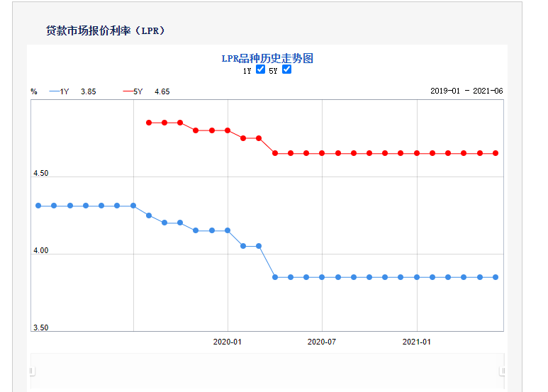Image resolution: width=548 pixels, height=392 pixels.
Task: Uncheck the 1Y series checkbox
Action: coord(260,69)
